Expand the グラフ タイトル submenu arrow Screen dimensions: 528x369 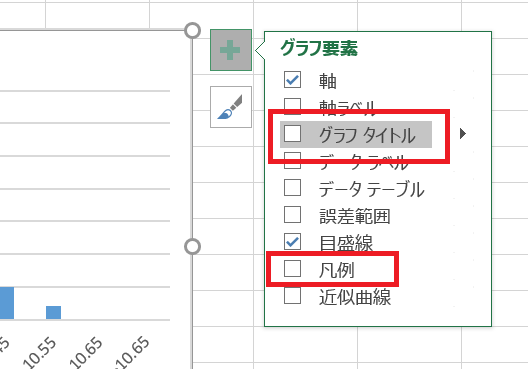463,134
